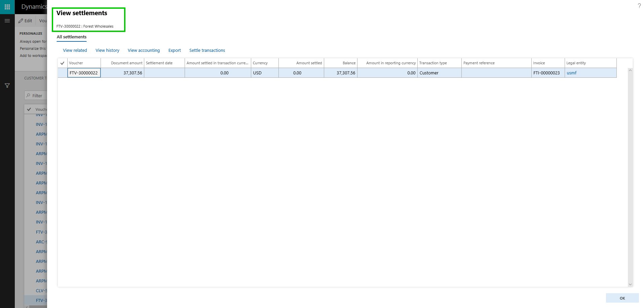Open the app launcher waffle icon

[7, 7]
